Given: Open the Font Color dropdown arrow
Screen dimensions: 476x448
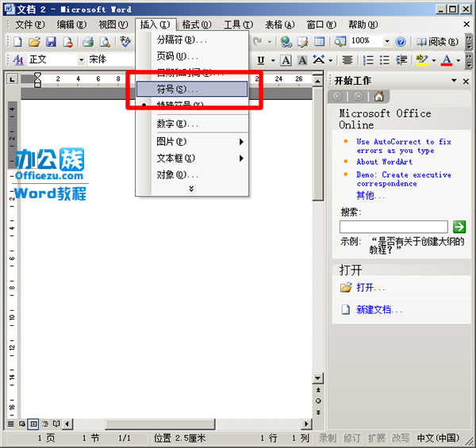Looking at the screenshot, I should point(459,60).
